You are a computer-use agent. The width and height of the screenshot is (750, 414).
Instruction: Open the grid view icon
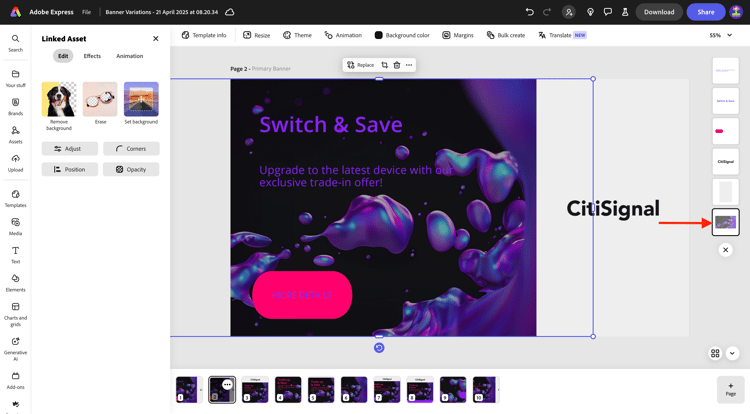coord(715,353)
